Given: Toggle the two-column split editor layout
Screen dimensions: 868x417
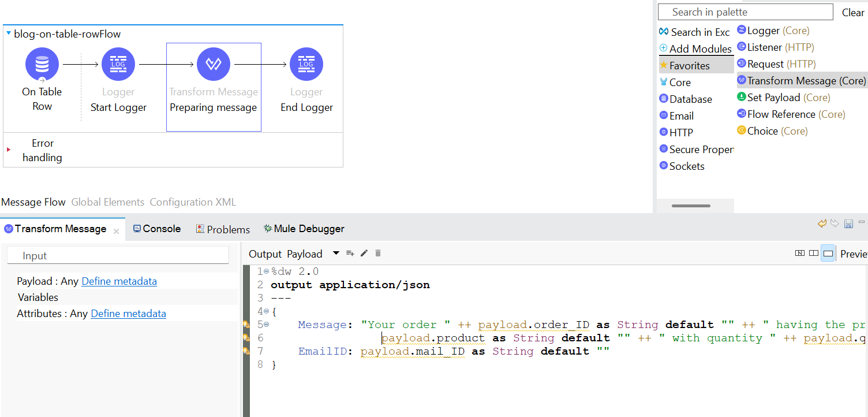Looking at the screenshot, I should (x=814, y=254).
